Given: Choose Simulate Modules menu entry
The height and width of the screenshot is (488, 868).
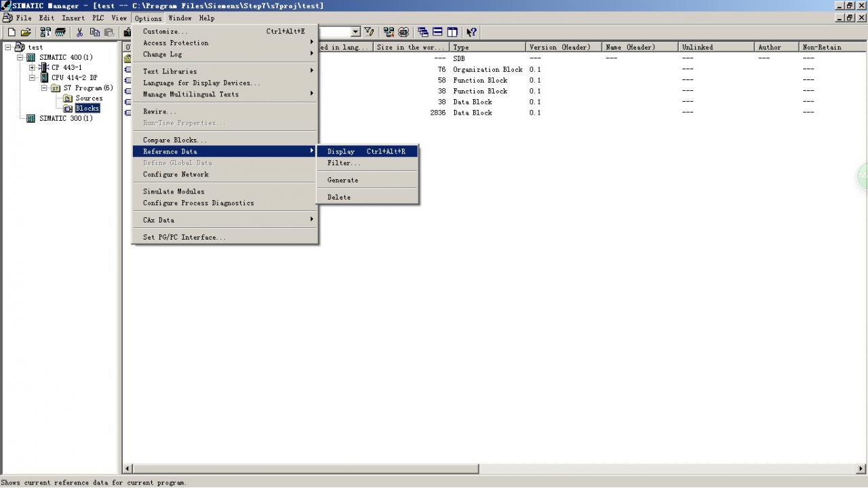Looking at the screenshot, I should [225, 191].
